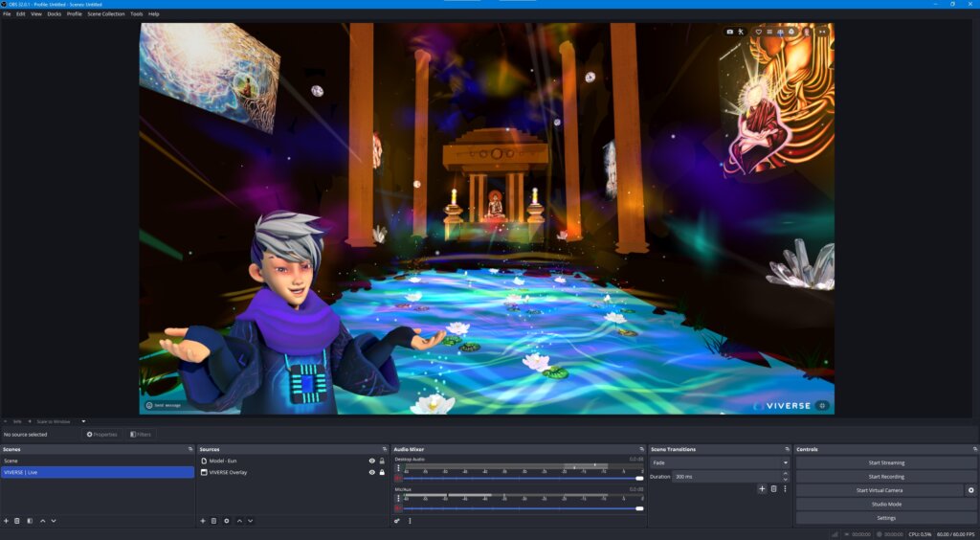Expand the Scale to Window dropdown
Image resolution: width=980 pixels, height=540 pixels.
pos(83,421)
